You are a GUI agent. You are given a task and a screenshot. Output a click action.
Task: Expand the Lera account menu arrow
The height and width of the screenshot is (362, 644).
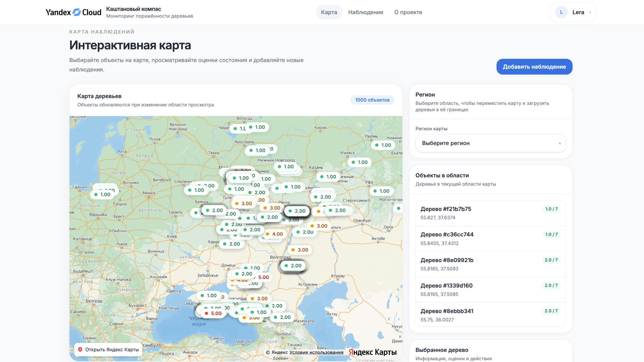[590, 13]
